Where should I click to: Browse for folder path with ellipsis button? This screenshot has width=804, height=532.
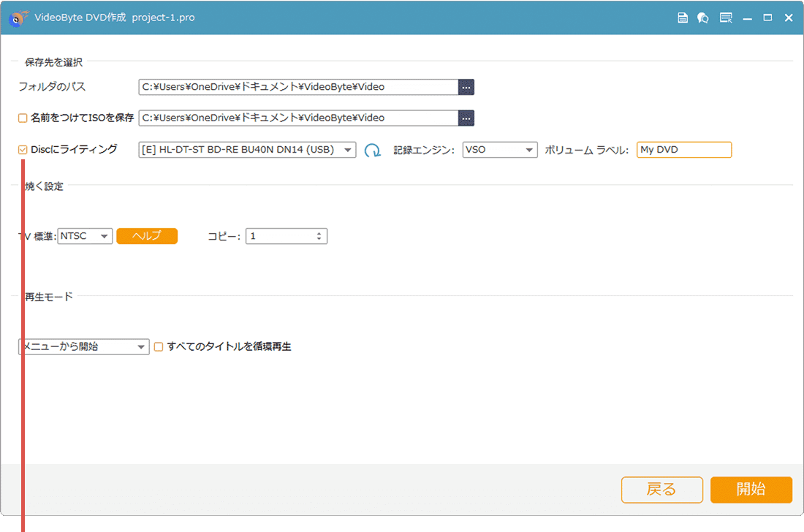click(x=466, y=87)
